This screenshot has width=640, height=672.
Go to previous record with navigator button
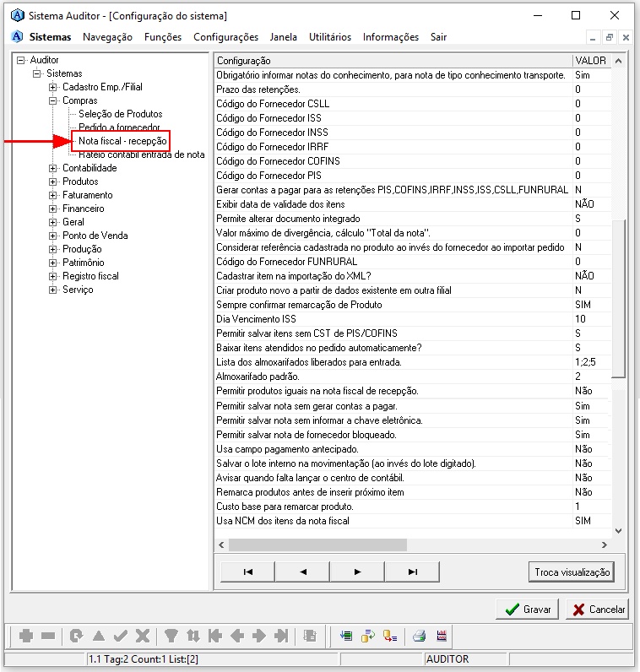tap(302, 572)
